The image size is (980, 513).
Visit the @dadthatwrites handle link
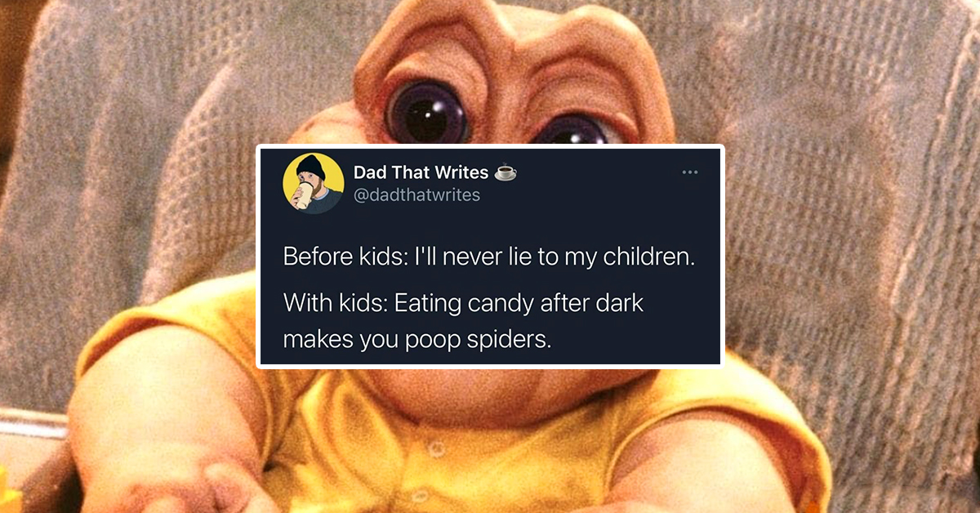click(x=416, y=195)
